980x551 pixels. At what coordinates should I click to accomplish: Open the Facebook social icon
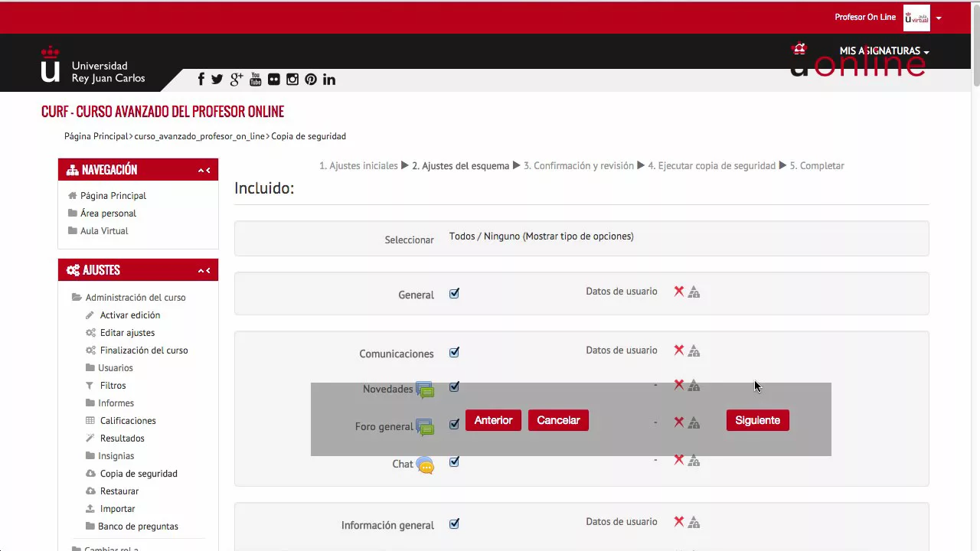coord(201,79)
